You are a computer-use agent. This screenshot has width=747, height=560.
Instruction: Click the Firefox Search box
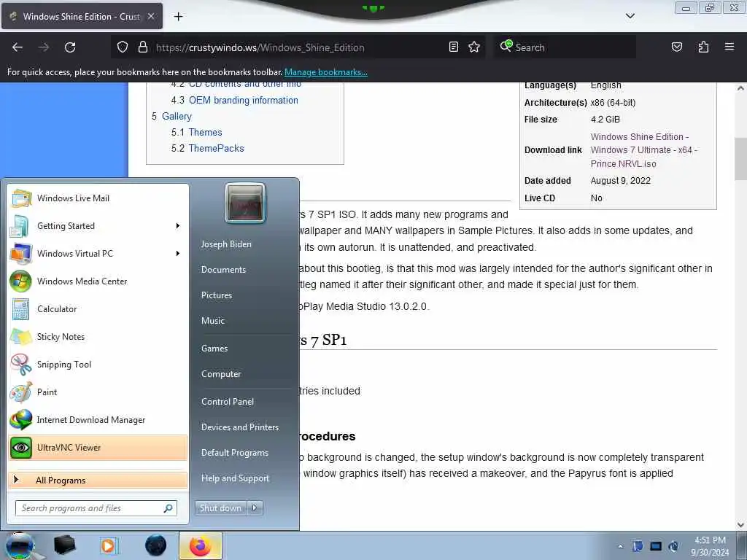point(565,47)
